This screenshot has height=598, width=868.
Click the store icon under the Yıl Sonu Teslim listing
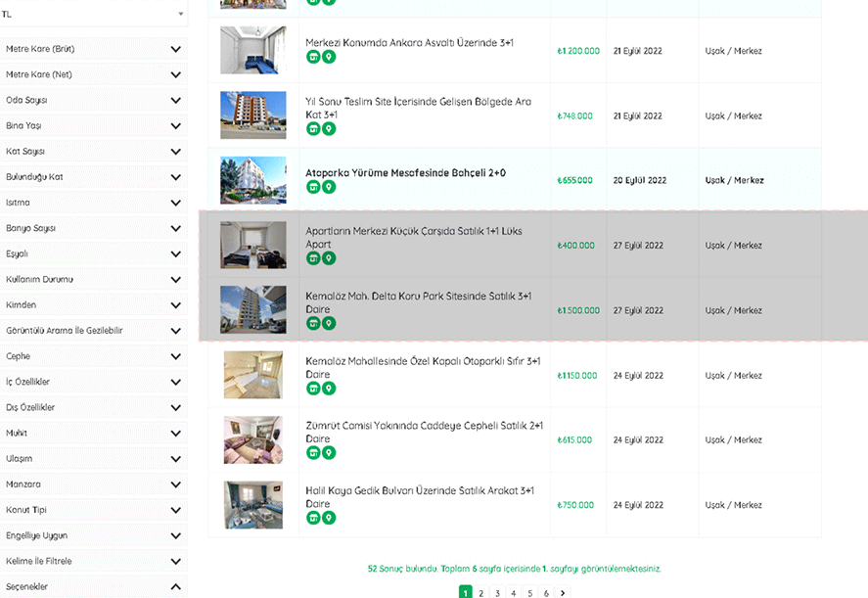coord(313,128)
